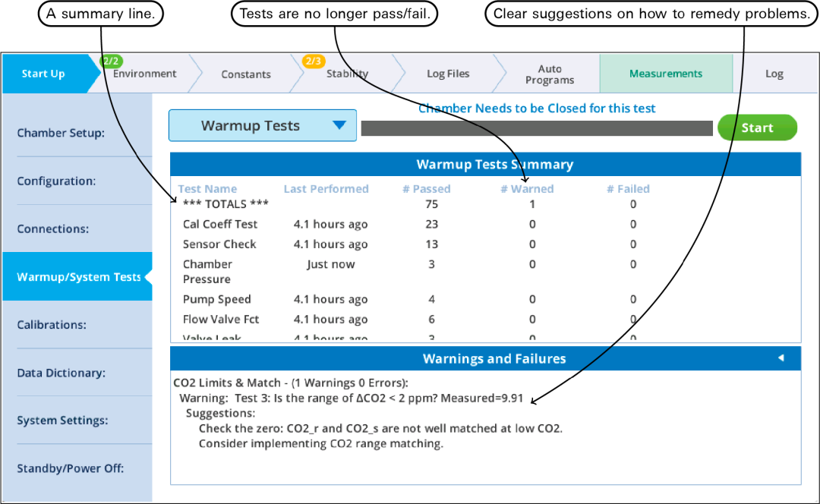Click the green 2/2 badge on Environment
The width and height of the screenshot is (820, 504).
tap(111, 61)
